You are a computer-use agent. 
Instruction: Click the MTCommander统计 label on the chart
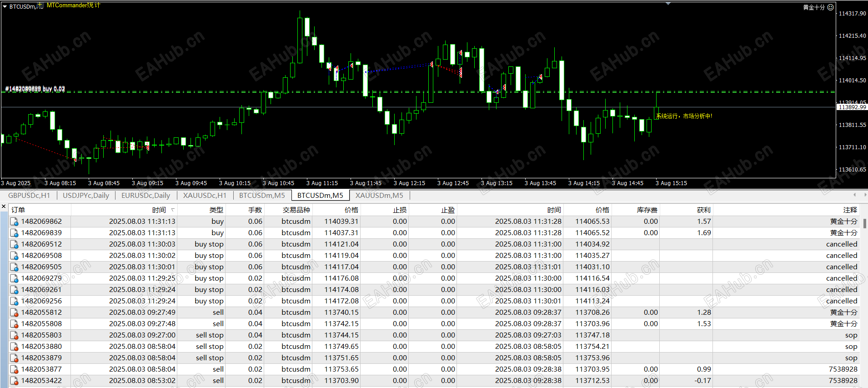74,5
